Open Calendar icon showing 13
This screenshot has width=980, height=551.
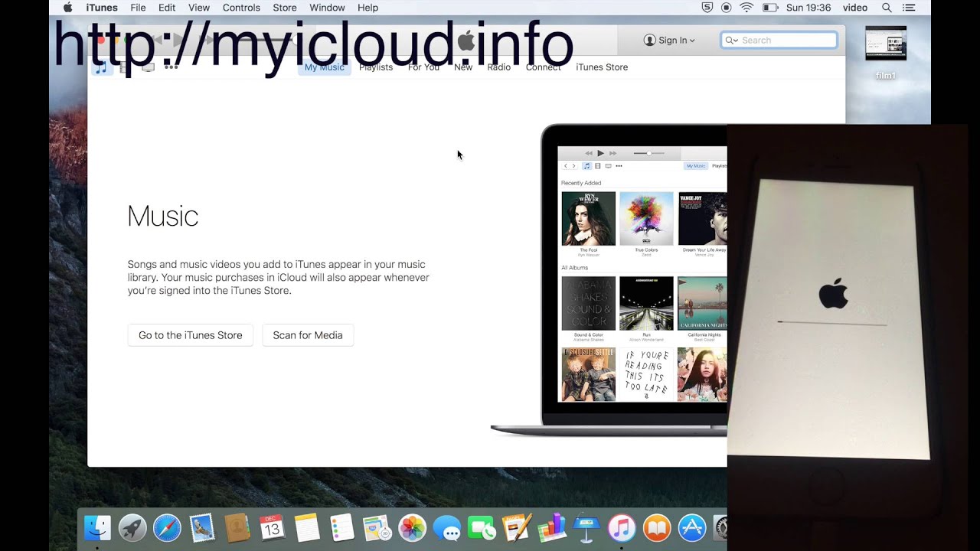[272, 528]
